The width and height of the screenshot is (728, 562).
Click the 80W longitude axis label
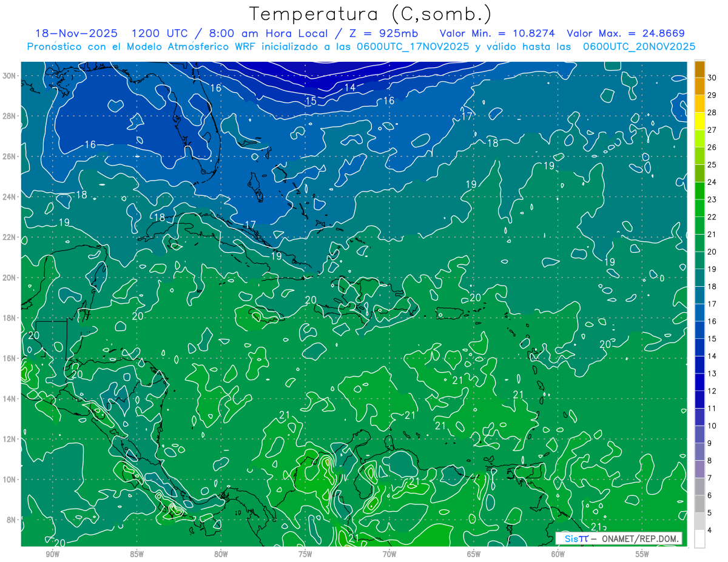[x=221, y=554]
